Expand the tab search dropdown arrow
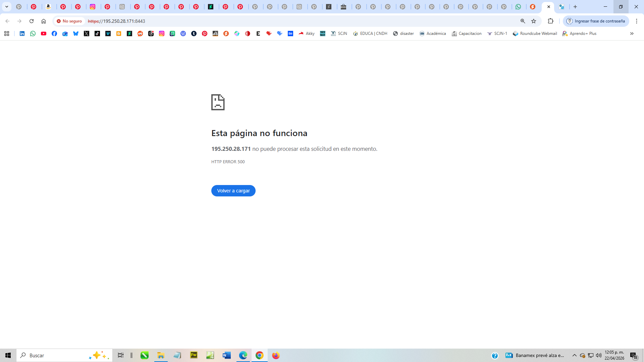 pyautogui.click(x=7, y=7)
